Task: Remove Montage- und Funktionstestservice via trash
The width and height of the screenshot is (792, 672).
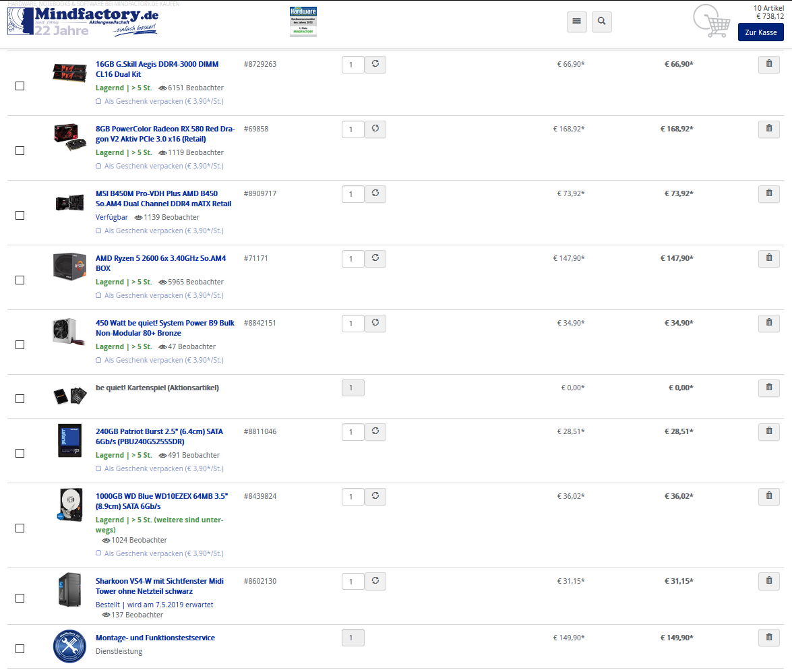Action: pyautogui.click(x=769, y=638)
